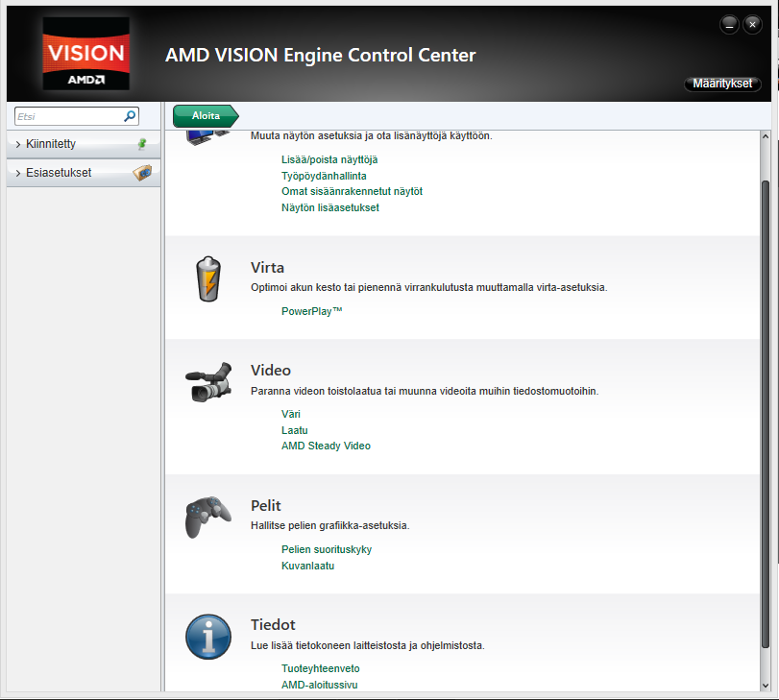Open the Tuoteyhteenveto link
779x700 pixels.
320,668
